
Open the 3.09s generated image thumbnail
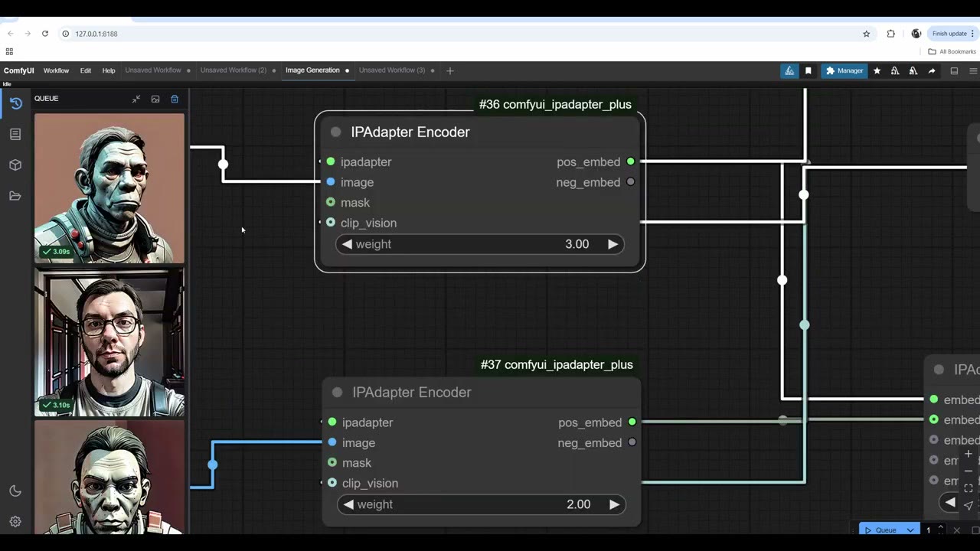click(109, 188)
